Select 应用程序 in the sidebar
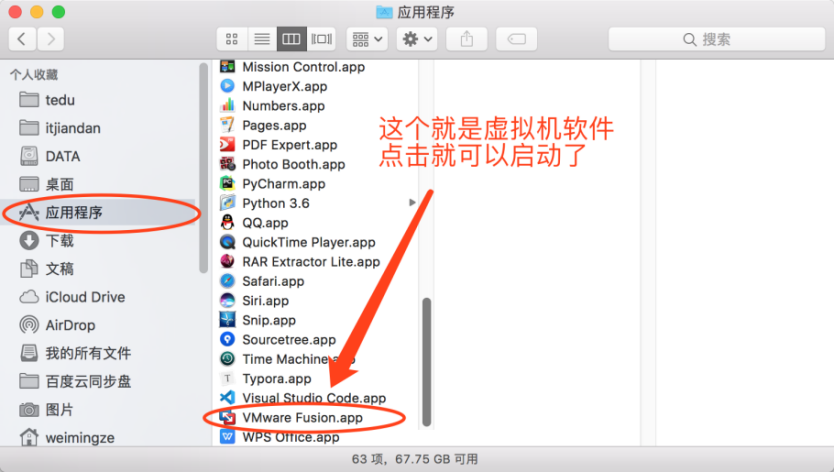This screenshot has width=834, height=472. (x=73, y=212)
